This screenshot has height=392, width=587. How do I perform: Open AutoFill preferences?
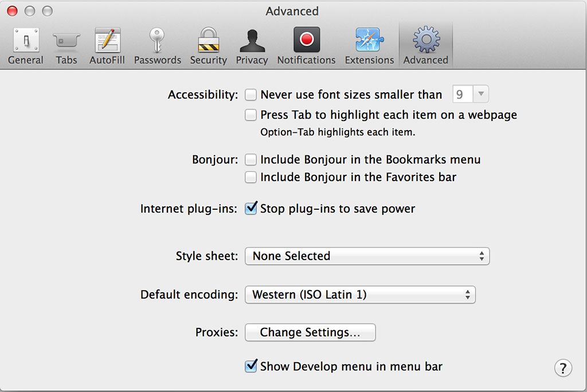pos(107,46)
